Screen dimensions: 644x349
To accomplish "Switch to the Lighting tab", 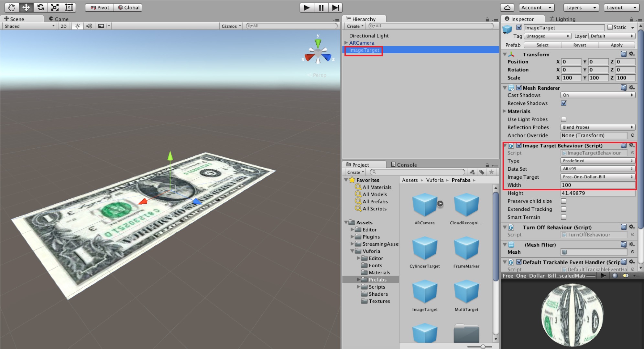I will (562, 19).
